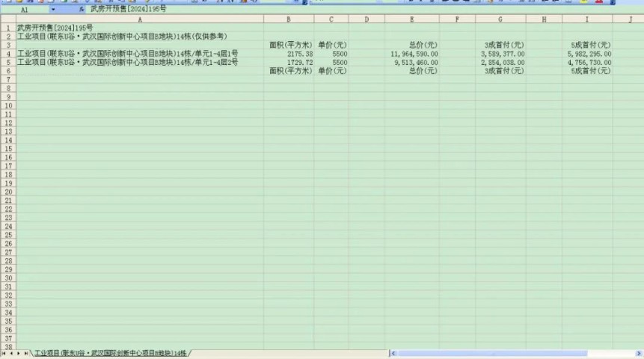Select column F header
Viewport: 644px width, 359px height.
pyautogui.click(x=457, y=19)
